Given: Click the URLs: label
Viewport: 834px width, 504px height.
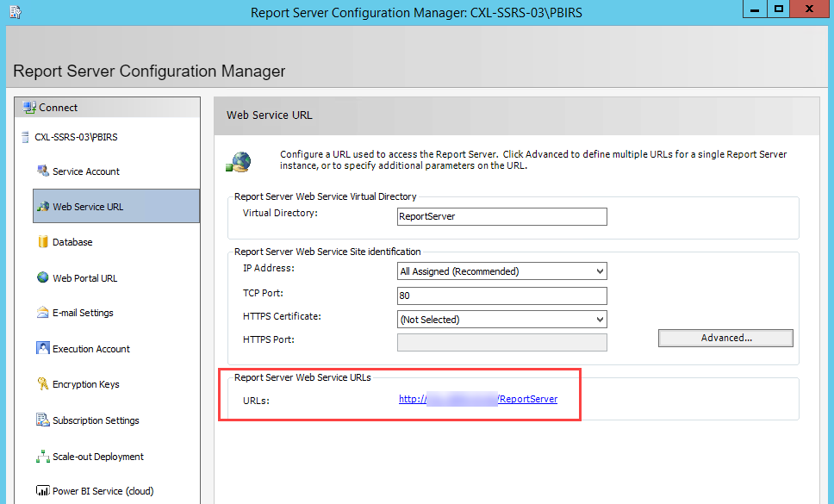Looking at the screenshot, I should coord(256,401).
